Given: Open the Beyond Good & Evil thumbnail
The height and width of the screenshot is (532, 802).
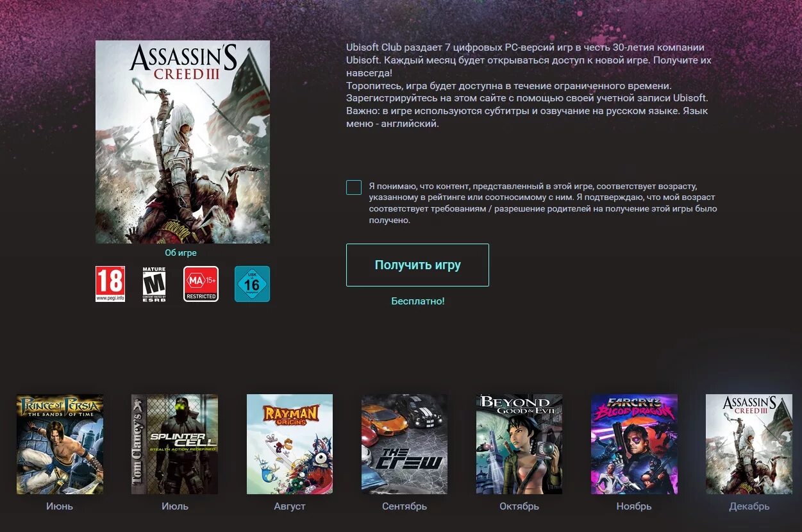Looking at the screenshot, I should click(519, 444).
